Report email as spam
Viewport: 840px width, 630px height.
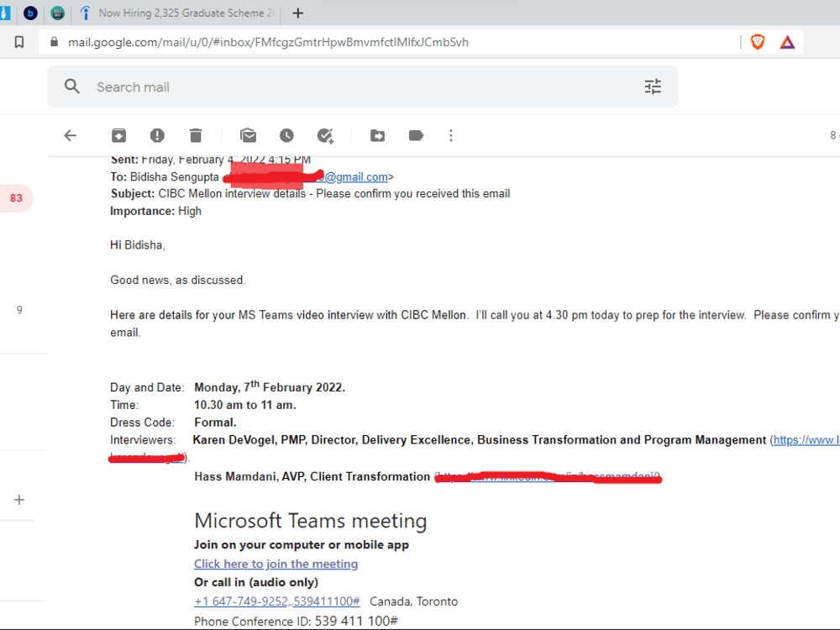pos(157,135)
